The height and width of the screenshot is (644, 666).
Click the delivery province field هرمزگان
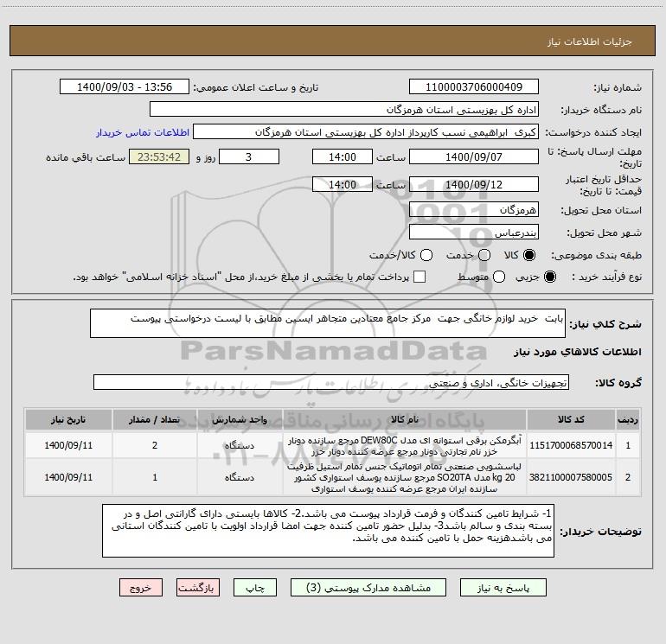point(474,210)
